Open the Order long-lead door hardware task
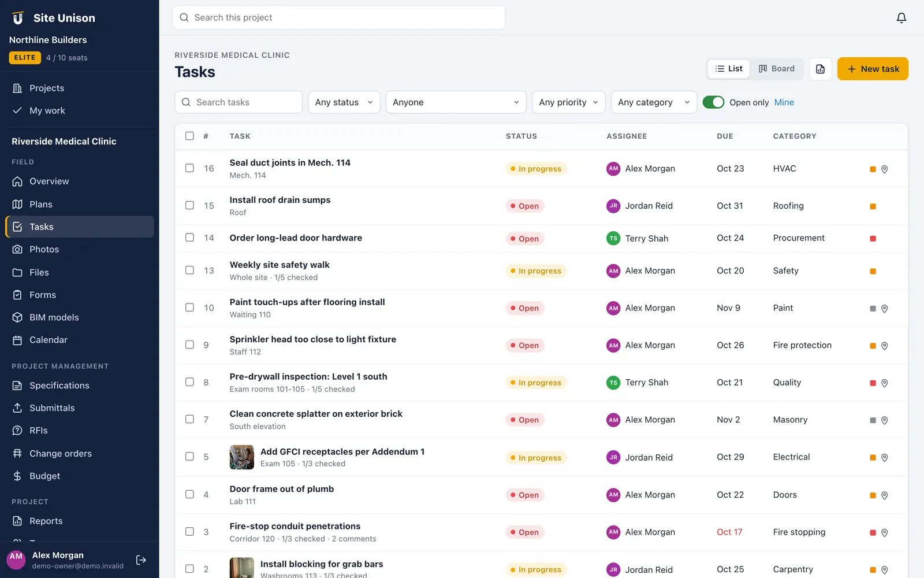Screen dimensions: 924x578 tap(296, 238)
